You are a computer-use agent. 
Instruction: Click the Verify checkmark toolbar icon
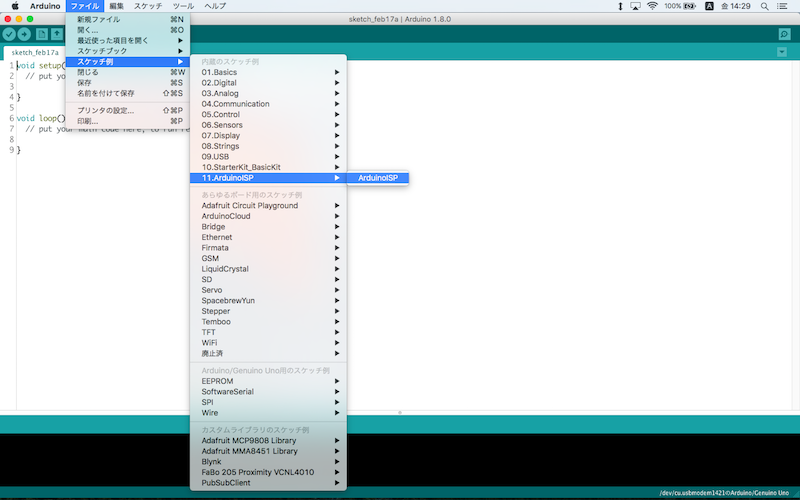click(x=9, y=34)
